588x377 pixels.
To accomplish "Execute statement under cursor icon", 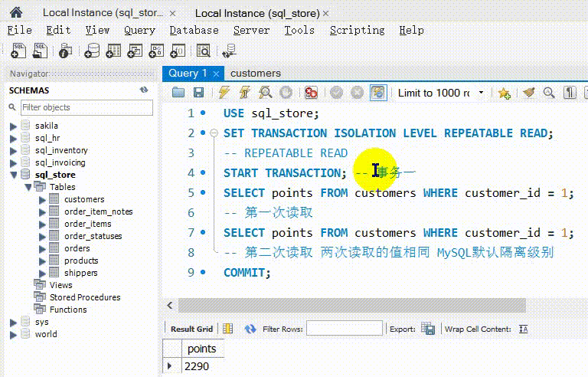I will (244, 93).
